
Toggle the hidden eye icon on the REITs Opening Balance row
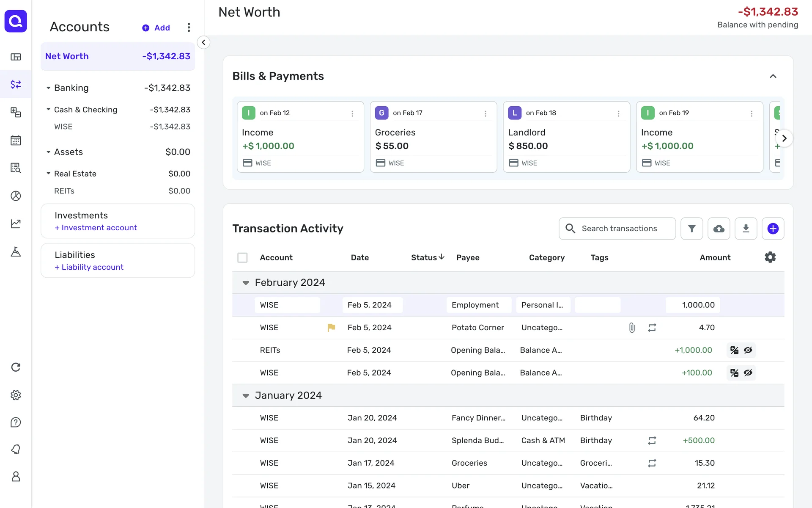[748, 350]
